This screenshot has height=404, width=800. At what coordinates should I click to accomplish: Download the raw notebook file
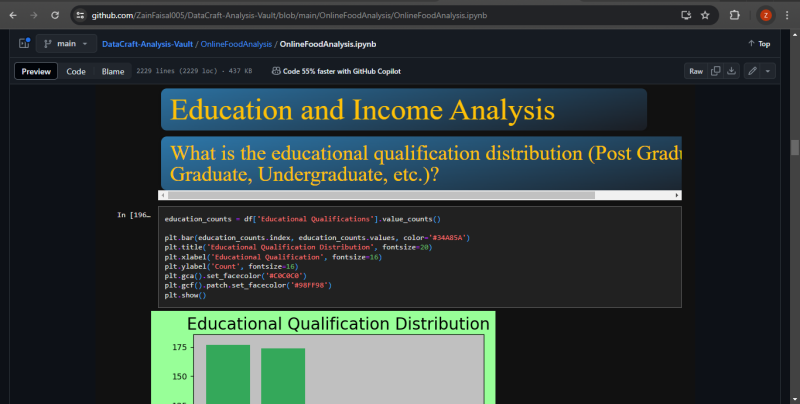tap(732, 71)
